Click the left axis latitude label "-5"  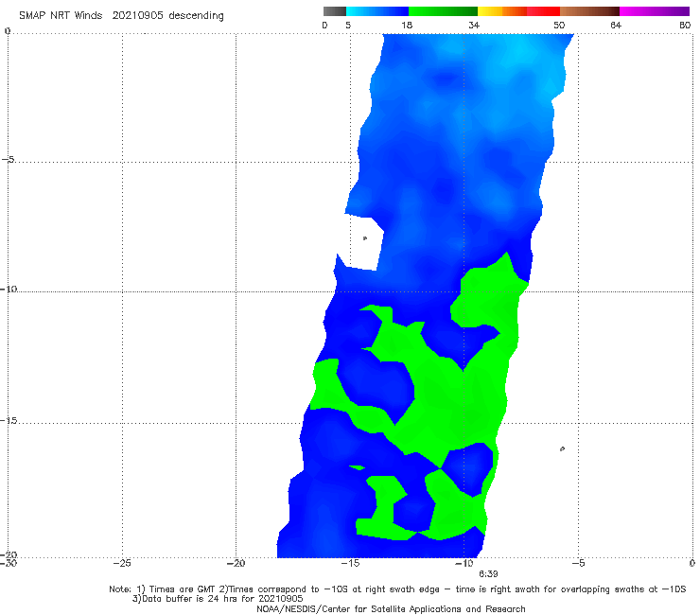point(9,160)
